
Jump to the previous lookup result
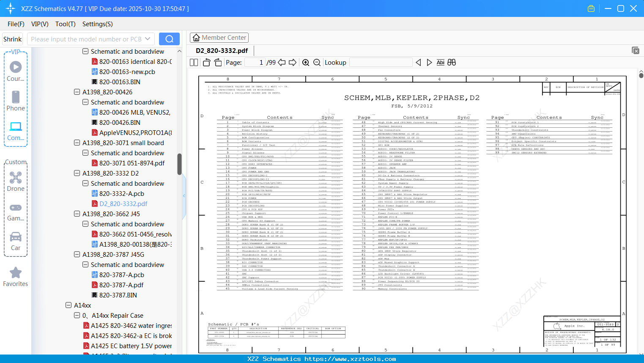tap(418, 63)
